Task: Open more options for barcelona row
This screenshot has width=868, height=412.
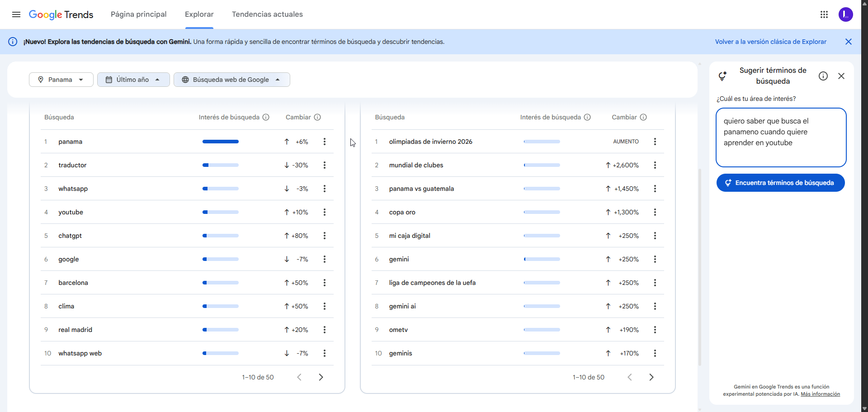Action: pos(325,283)
